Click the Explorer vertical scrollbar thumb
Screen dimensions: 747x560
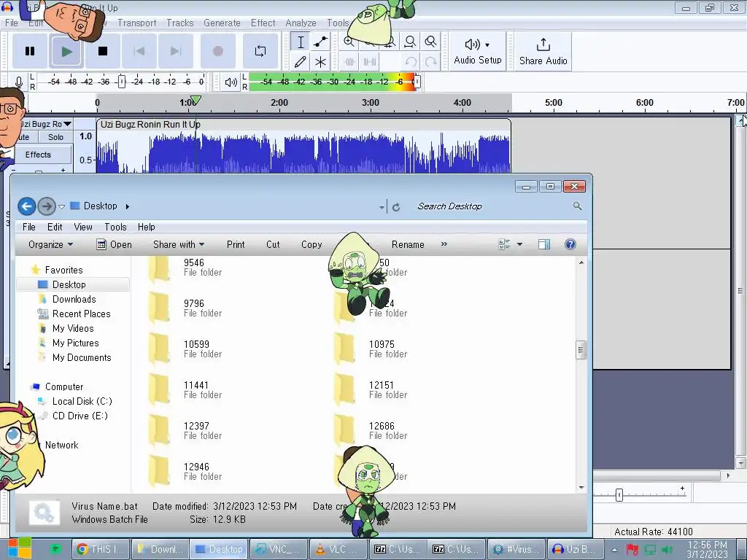581,351
